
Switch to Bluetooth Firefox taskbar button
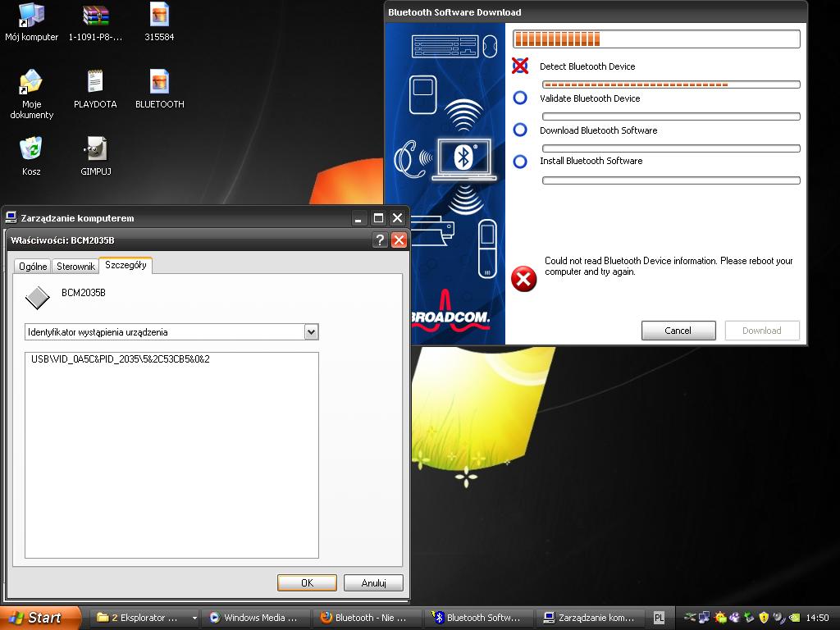(x=367, y=618)
